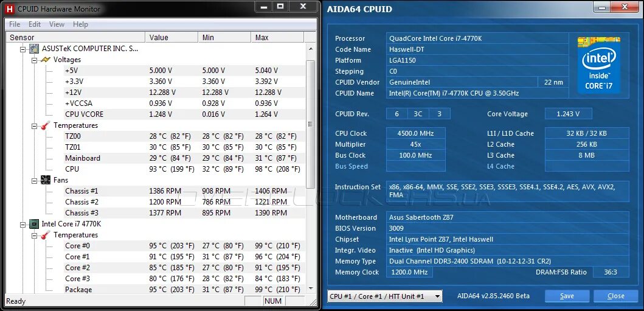644x311 pixels.
Task: Collapse the ASUSTeK COMPUTER INC. tree node
Action: pos(23,49)
